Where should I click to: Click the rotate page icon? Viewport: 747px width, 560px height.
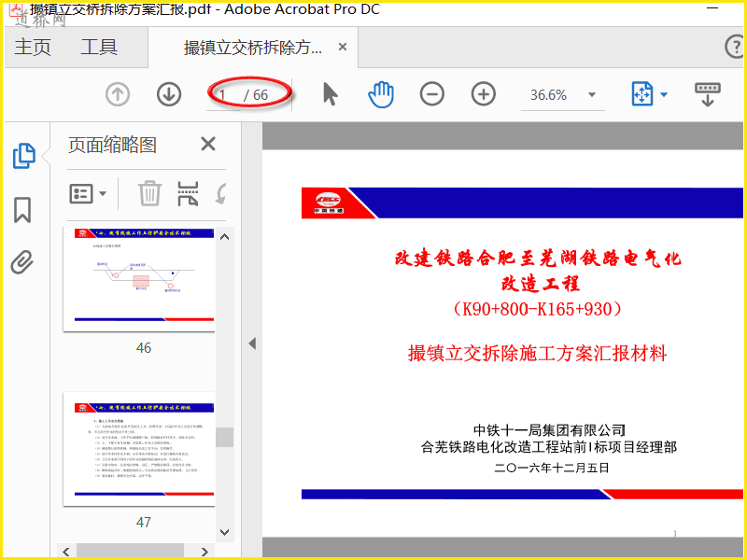tap(220, 193)
